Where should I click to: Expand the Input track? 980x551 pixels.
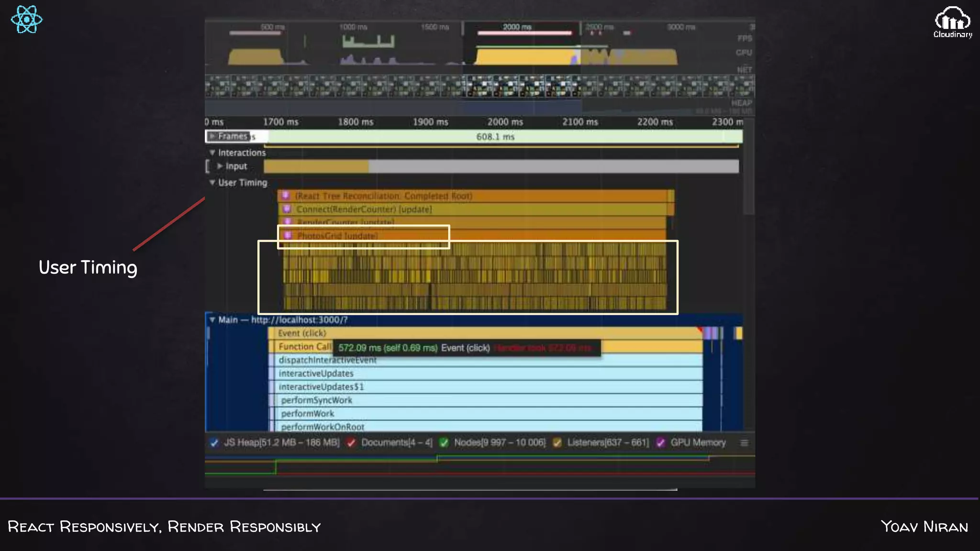point(220,166)
